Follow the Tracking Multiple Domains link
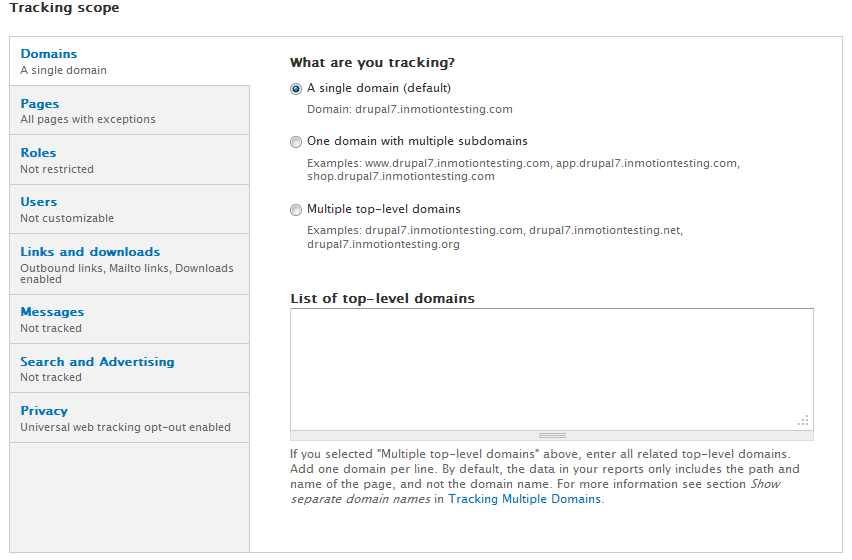Screen dimensions: 852x560 pos(525,499)
